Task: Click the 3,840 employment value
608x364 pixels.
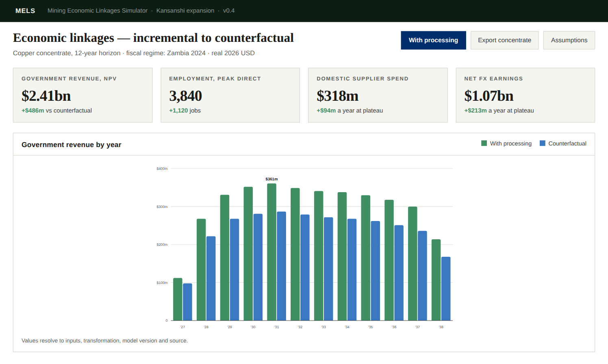Action: tap(186, 96)
